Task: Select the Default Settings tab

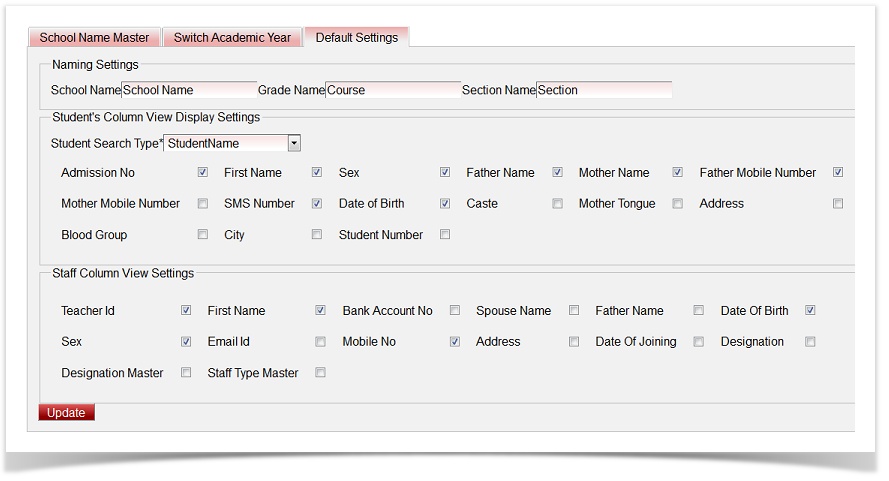Action: click(x=356, y=38)
